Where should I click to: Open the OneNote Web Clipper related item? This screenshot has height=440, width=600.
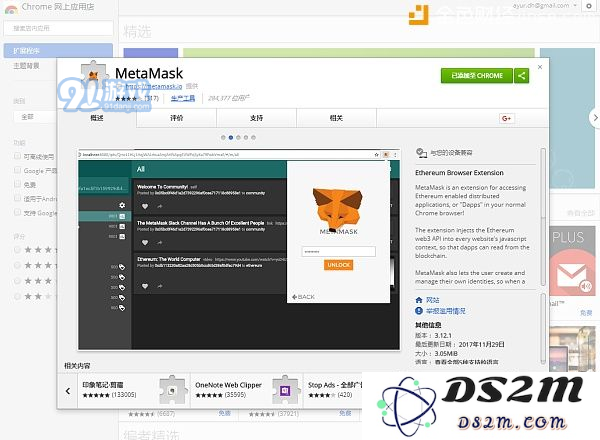[246, 391]
